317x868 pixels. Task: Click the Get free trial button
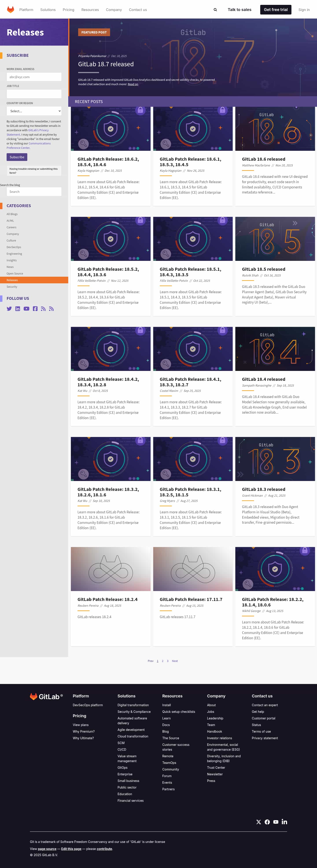[276, 10]
